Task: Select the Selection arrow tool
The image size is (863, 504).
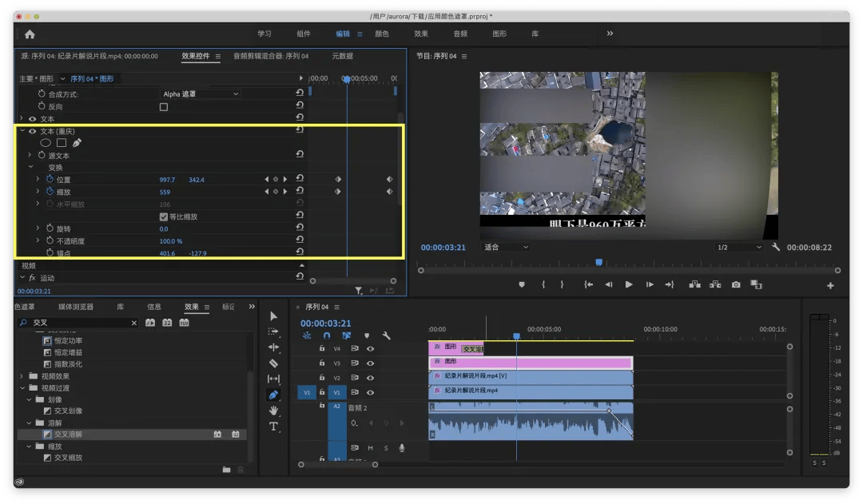Action: click(273, 315)
